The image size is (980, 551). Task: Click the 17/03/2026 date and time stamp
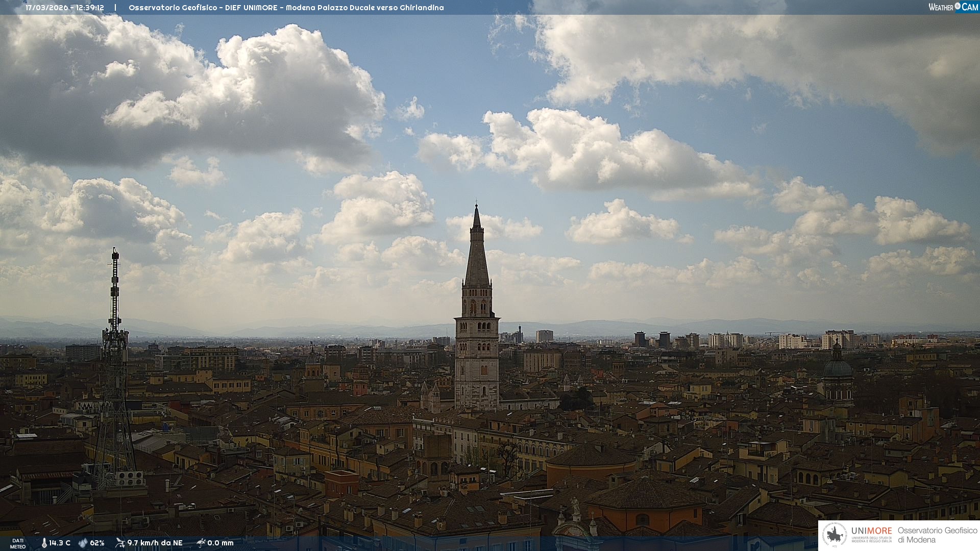point(65,8)
